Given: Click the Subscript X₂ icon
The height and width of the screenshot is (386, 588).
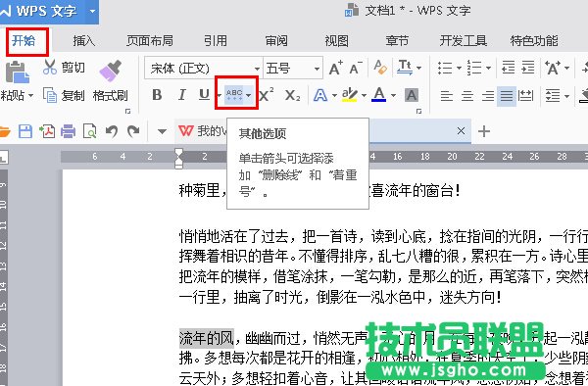Looking at the screenshot, I should click(292, 95).
